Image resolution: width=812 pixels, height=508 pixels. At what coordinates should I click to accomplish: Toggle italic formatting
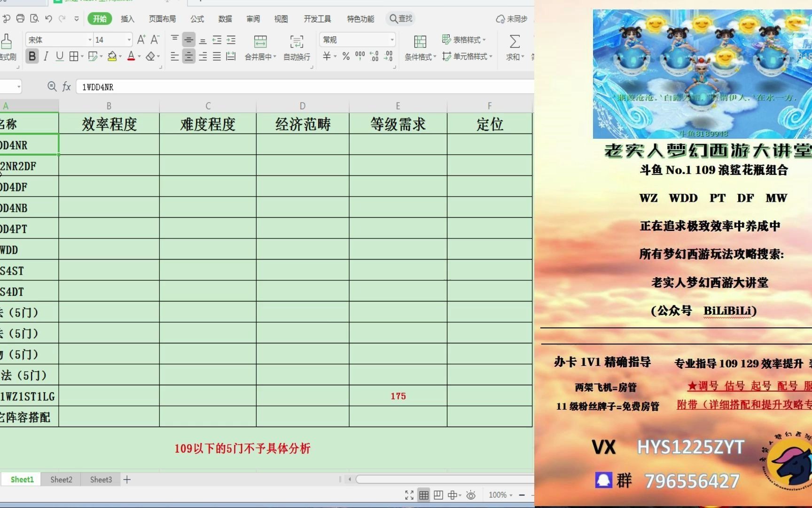[46, 56]
